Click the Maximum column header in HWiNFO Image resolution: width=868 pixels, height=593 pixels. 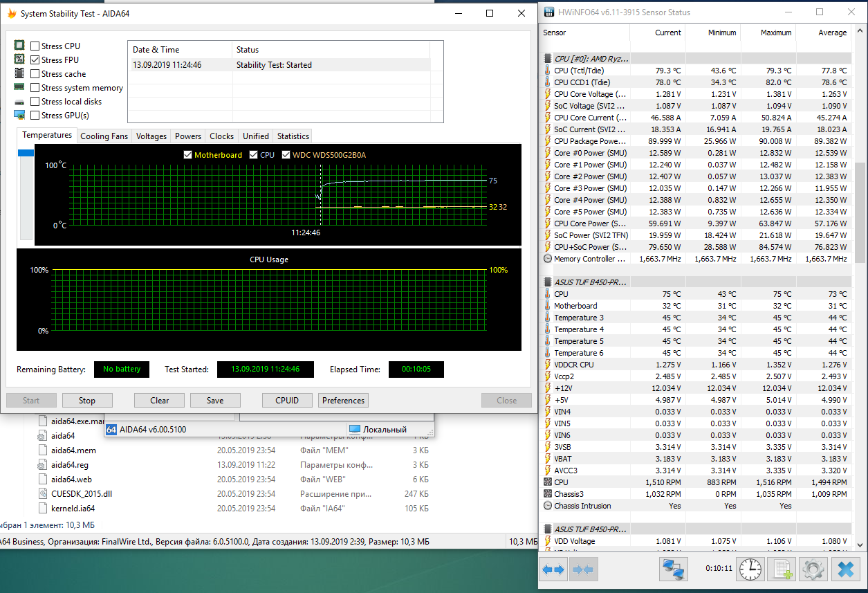click(x=768, y=33)
